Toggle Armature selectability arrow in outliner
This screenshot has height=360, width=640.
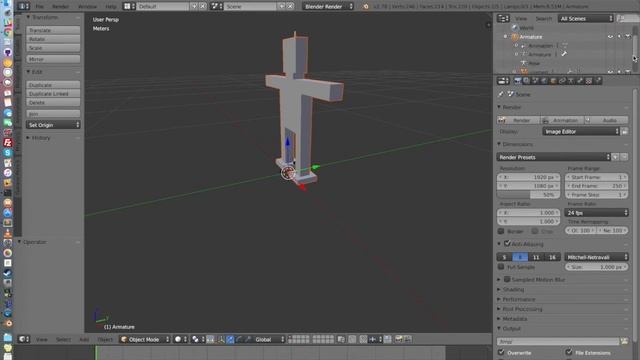click(x=619, y=37)
